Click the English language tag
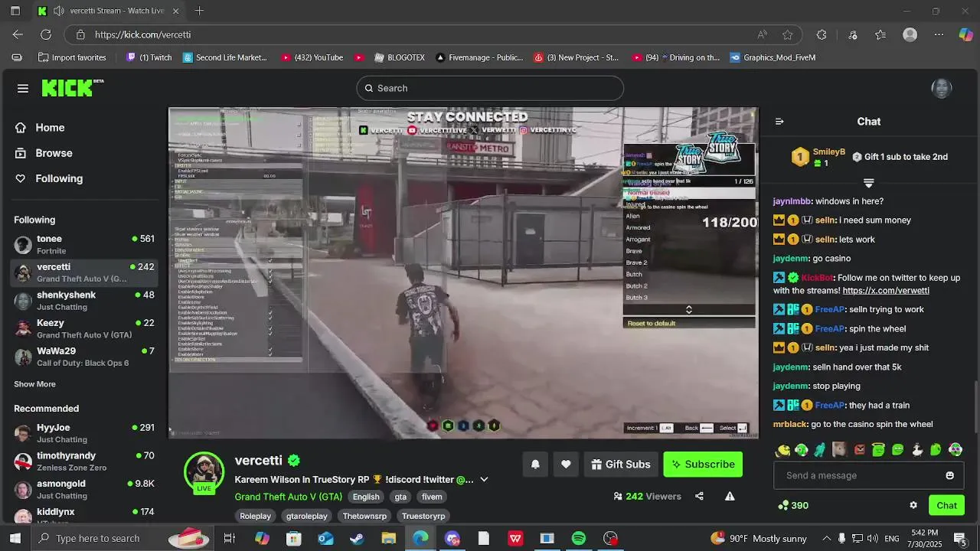The height and width of the screenshot is (551, 980). tap(366, 497)
